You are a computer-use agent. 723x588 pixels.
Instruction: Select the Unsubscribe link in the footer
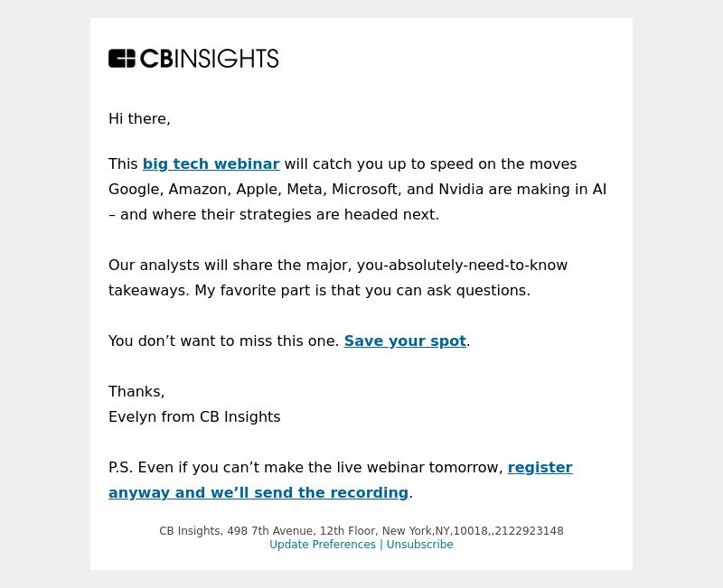(419, 545)
